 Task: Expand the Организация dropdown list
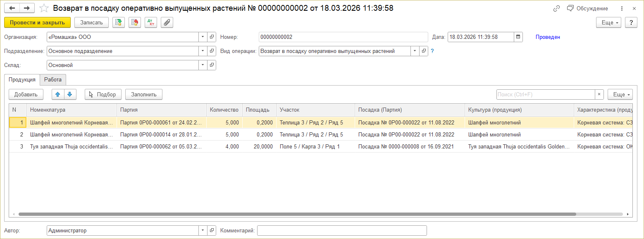click(203, 37)
